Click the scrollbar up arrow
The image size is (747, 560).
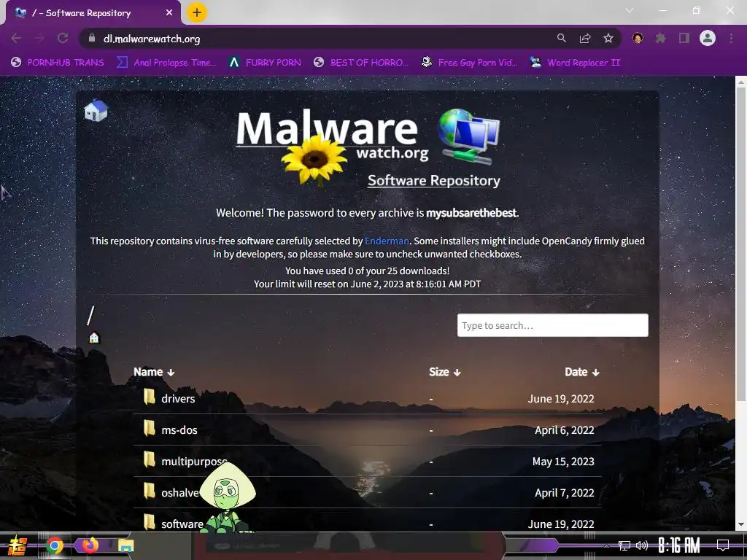741,82
